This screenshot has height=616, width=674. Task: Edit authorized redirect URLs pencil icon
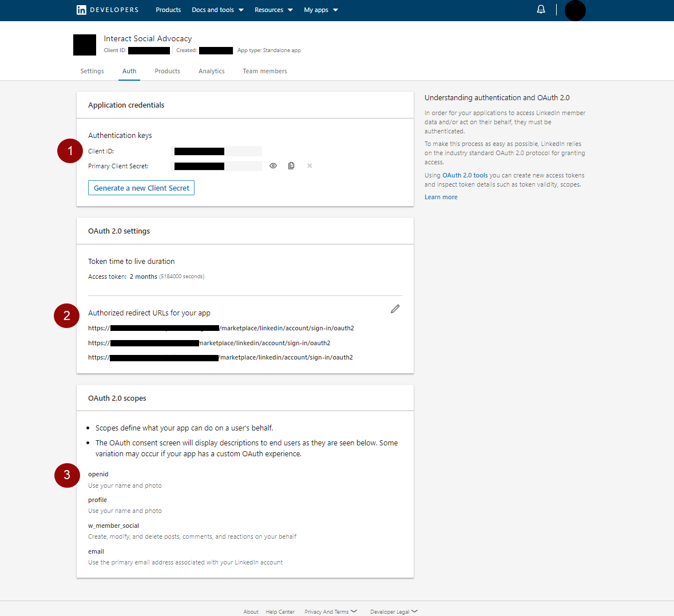395,309
